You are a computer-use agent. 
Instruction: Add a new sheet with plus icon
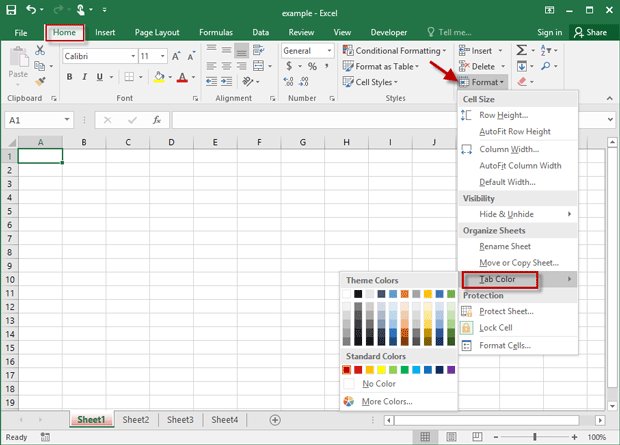tap(275, 419)
